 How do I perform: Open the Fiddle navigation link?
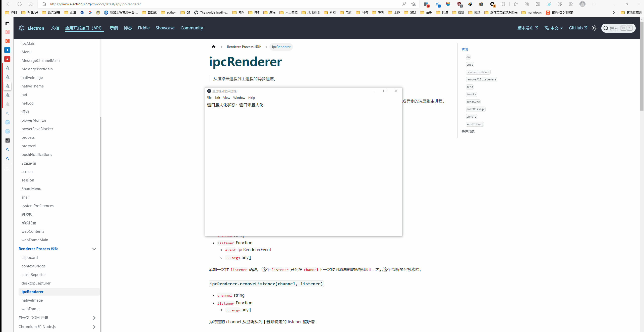click(144, 28)
